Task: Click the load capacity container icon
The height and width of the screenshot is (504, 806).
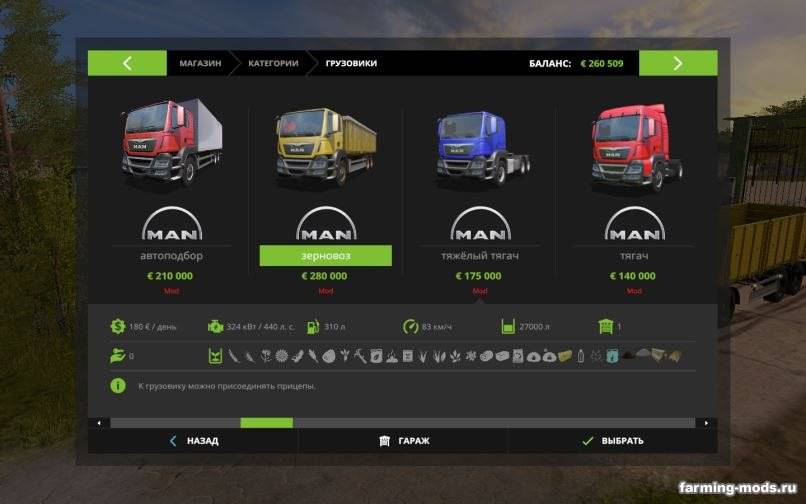Action: [508, 327]
